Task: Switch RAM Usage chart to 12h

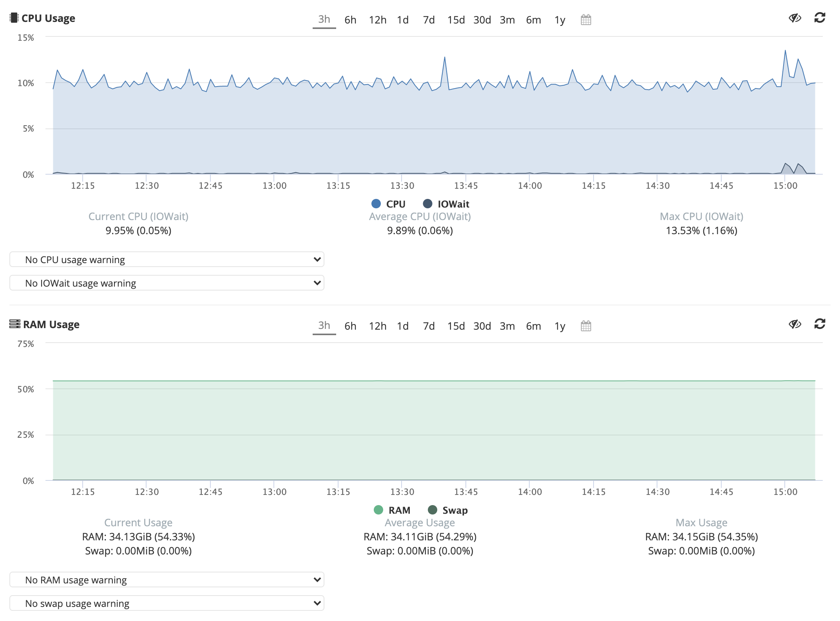Action: pyautogui.click(x=378, y=326)
